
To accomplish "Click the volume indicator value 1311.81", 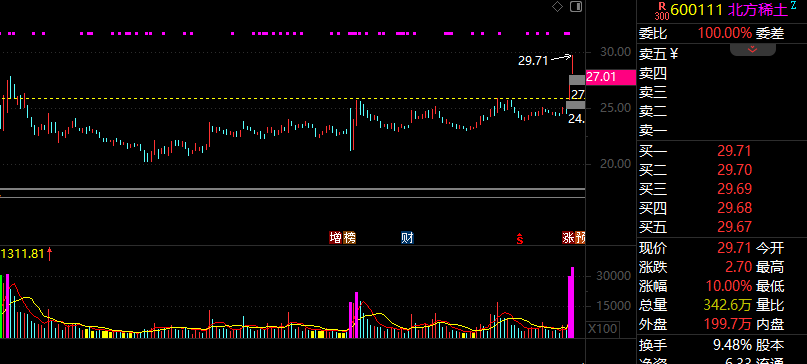I will [x=23, y=253].
